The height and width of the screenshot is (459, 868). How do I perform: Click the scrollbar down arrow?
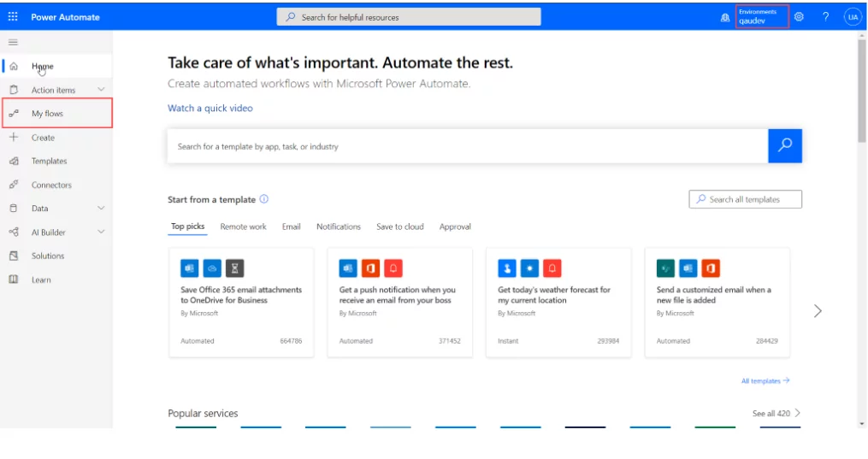(862, 424)
